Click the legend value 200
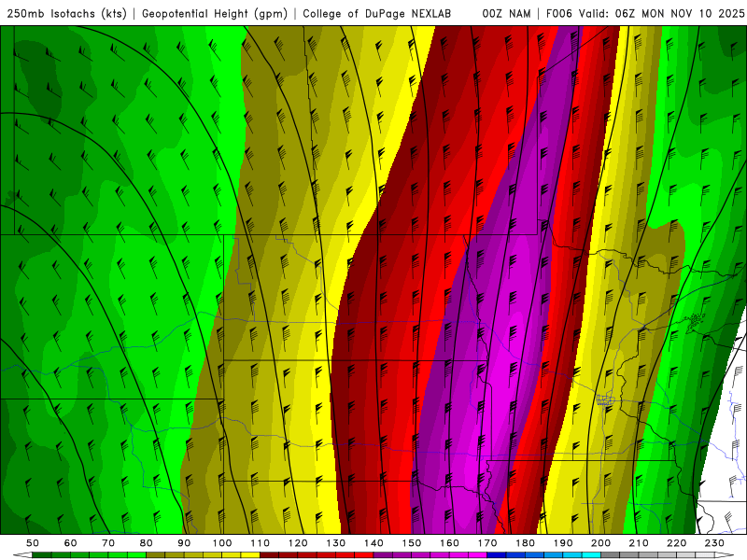The height and width of the screenshot is (560, 747). click(600, 543)
